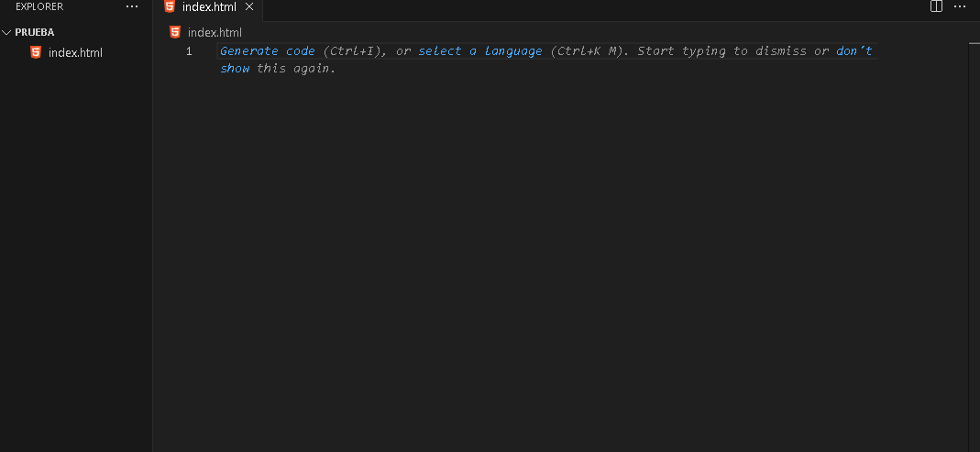Click the HTML5 icon on the editor tab
980x452 pixels.
169,7
